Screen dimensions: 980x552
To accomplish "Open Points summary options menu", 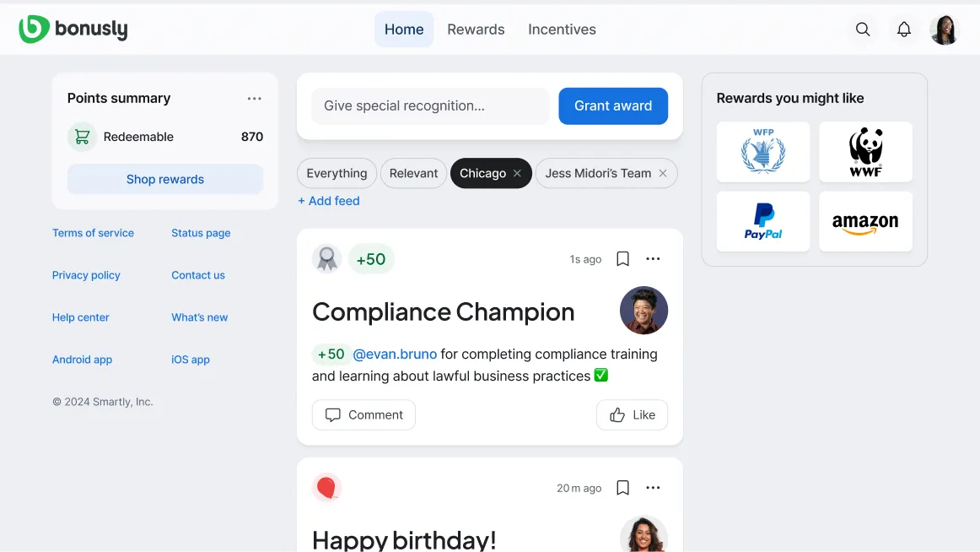I will coord(255,98).
